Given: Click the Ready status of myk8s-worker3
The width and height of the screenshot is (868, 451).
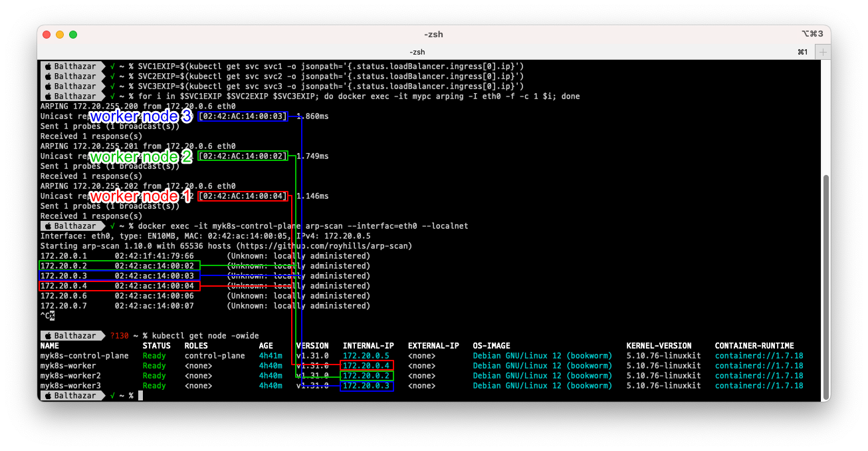Looking at the screenshot, I should 154,386.
